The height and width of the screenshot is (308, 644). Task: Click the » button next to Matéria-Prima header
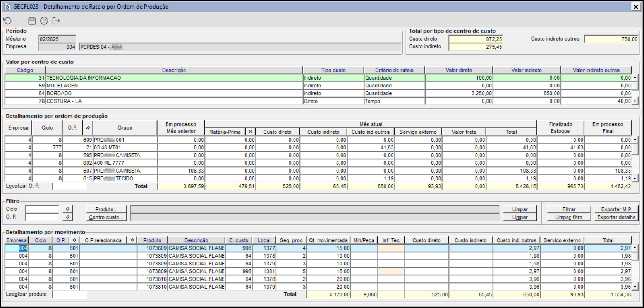(x=251, y=132)
